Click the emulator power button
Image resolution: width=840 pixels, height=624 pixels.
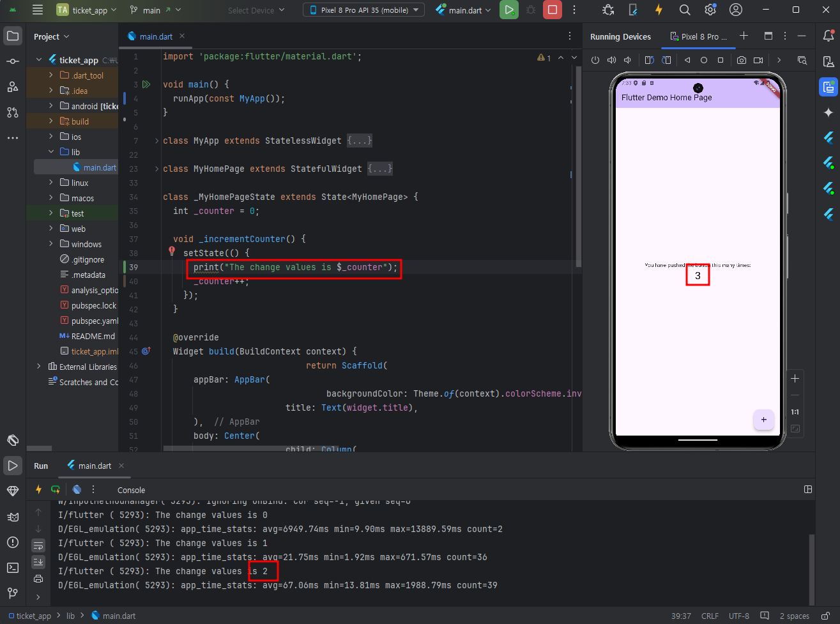595,60
